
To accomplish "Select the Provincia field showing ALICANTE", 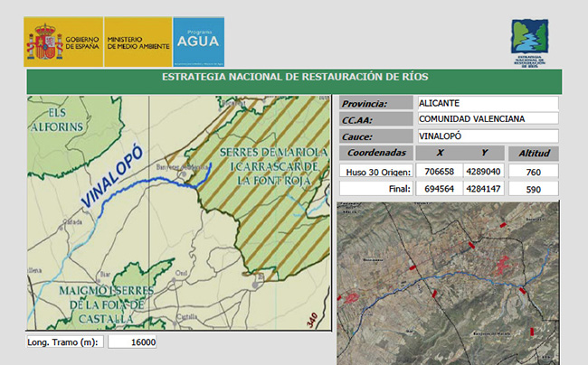I will 488,103.
